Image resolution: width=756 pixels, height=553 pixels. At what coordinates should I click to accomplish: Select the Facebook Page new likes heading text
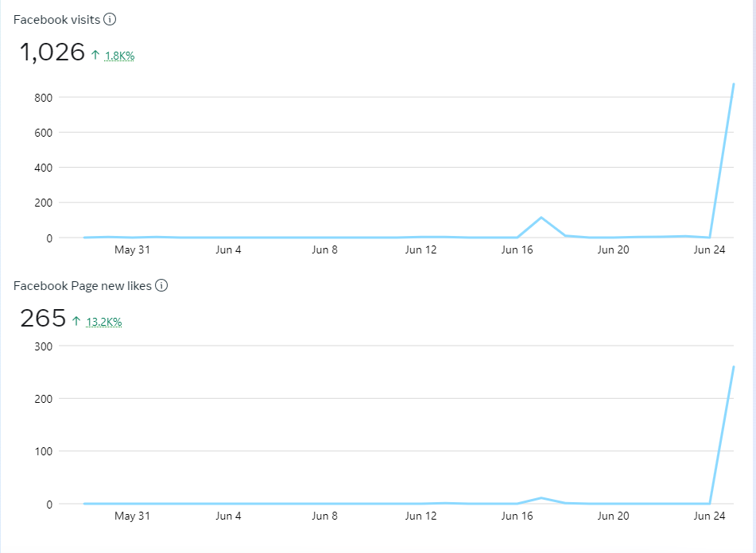point(82,286)
